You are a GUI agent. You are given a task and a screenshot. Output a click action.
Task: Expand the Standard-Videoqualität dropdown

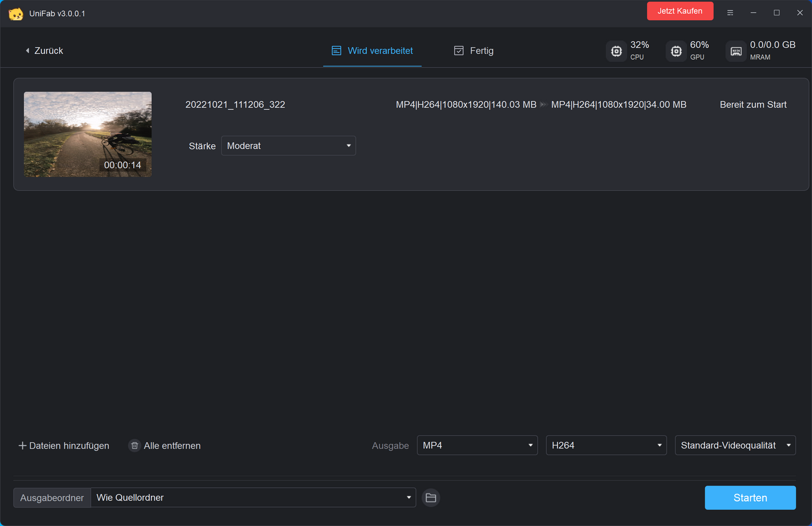click(x=735, y=445)
